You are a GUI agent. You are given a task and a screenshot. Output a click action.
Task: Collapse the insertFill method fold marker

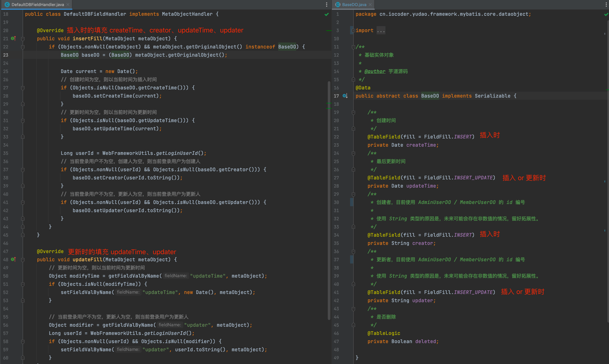[x=23, y=39]
